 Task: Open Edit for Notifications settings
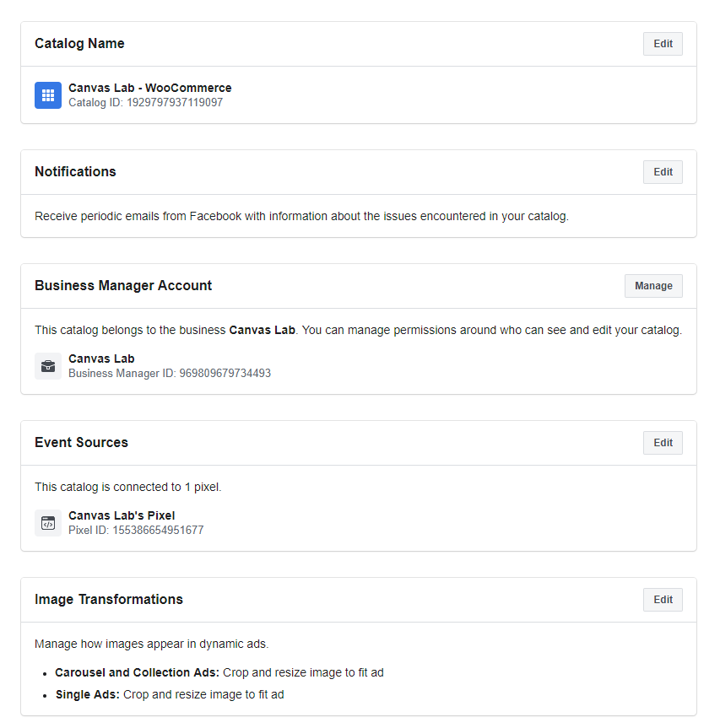pos(663,172)
